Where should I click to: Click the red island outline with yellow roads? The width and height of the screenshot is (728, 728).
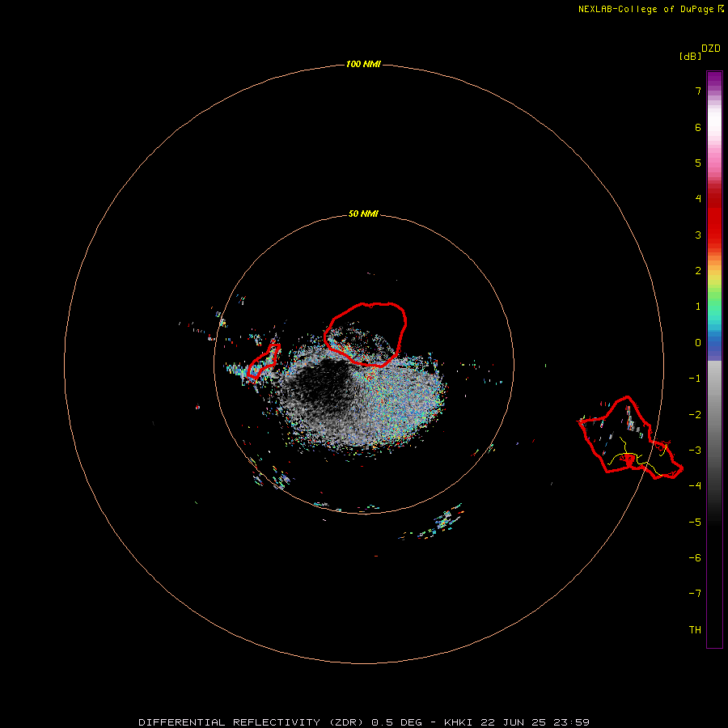(630, 437)
